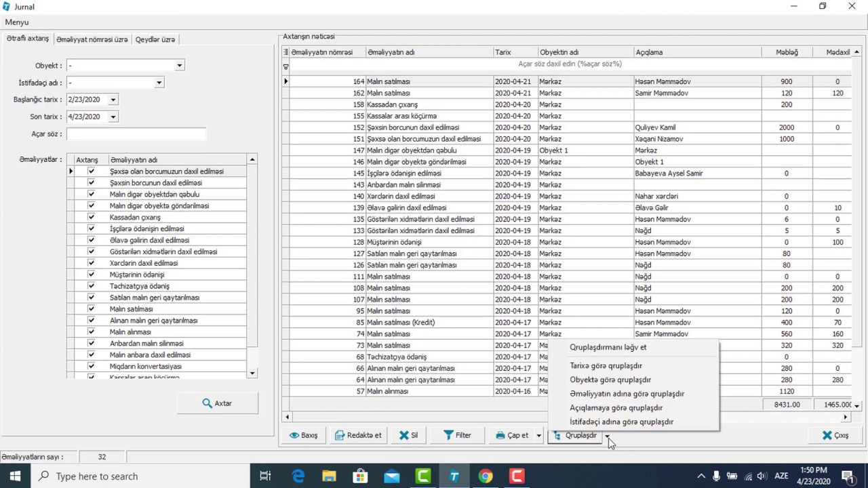This screenshot has height=488, width=868.
Task: Click the Qruplaşdır group button
Action: point(575,435)
